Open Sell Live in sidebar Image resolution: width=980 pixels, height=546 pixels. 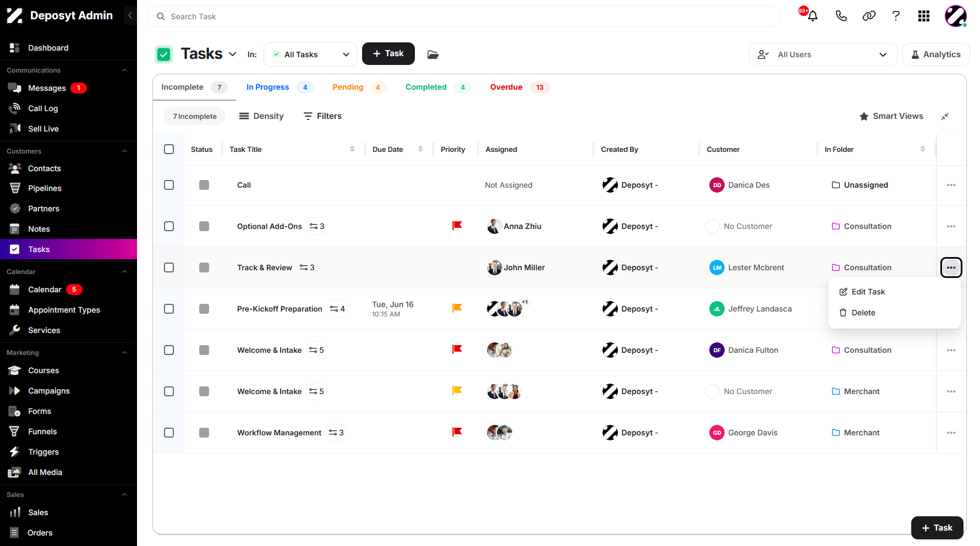pos(43,129)
